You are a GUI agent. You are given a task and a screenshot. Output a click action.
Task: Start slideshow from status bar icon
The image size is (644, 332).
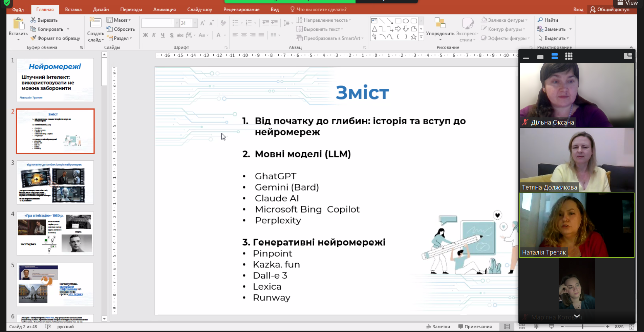pyautogui.click(x=552, y=327)
